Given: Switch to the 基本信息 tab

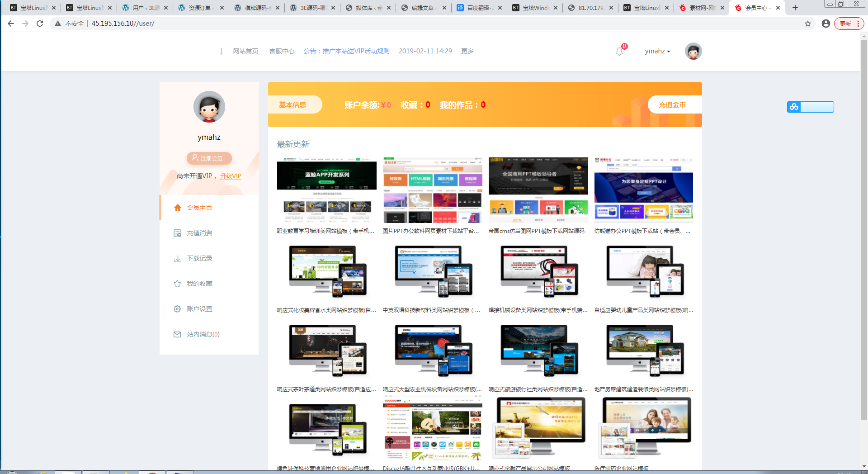Looking at the screenshot, I should (x=295, y=104).
